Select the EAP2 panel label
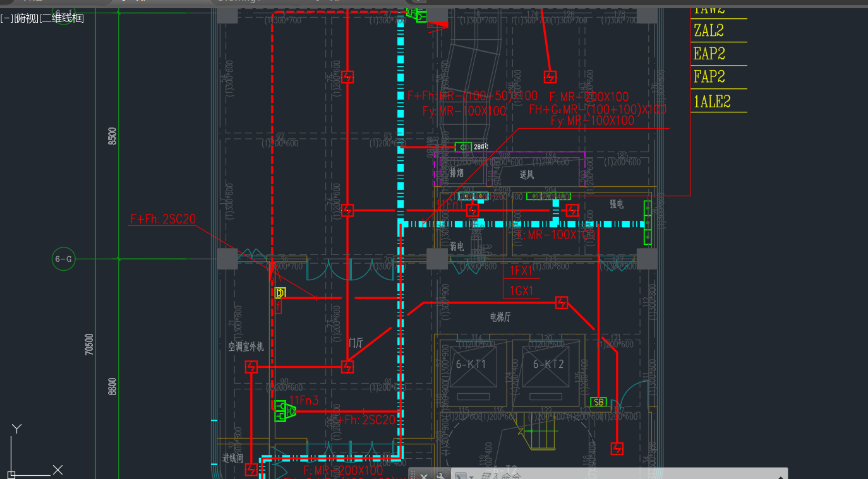 pyautogui.click(x=709, y=54)
